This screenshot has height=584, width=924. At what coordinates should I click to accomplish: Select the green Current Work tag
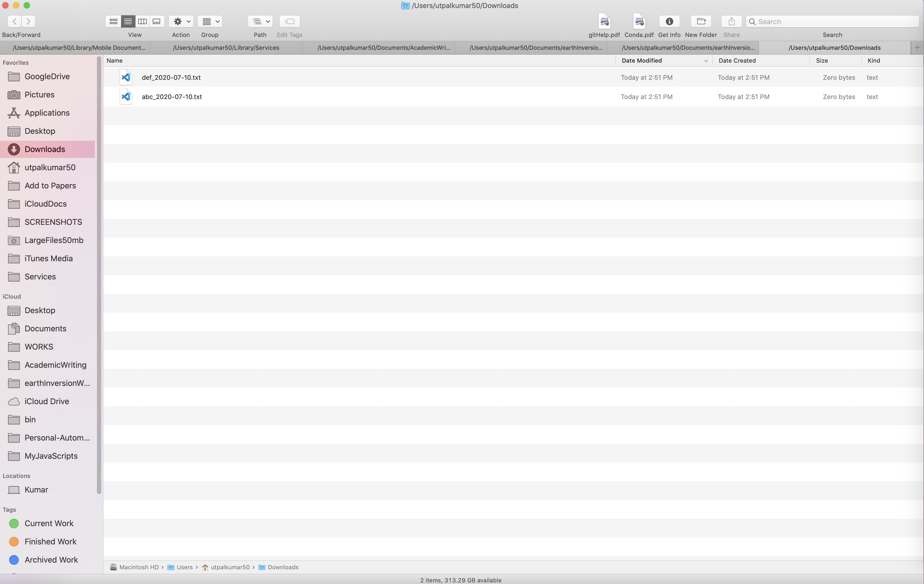click(x=49, y=524)
